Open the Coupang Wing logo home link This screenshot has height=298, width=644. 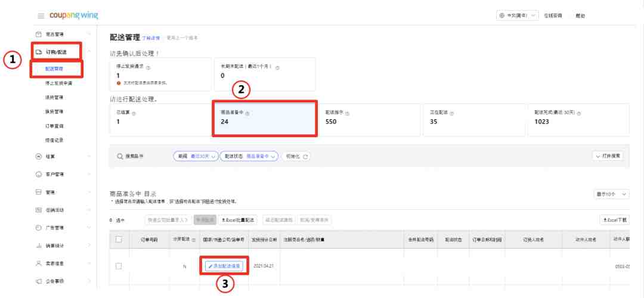click(74, 15)
